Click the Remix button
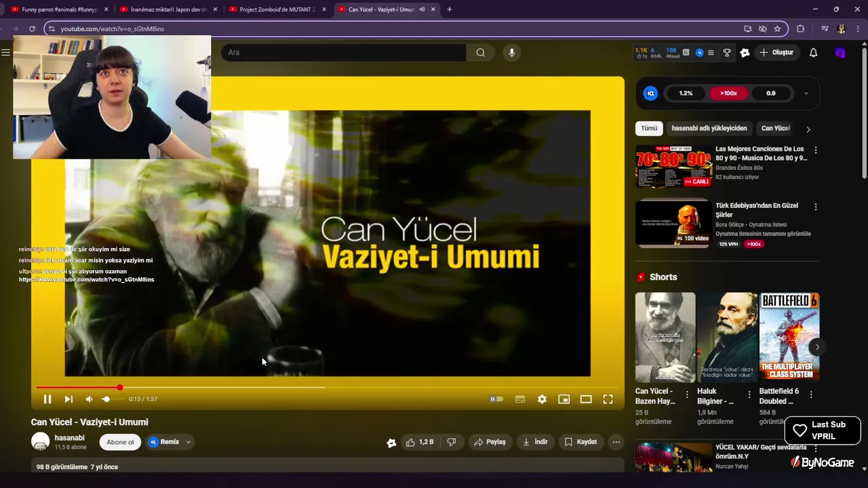This screenshot has width=868, height=488. (x=163, y=442)
